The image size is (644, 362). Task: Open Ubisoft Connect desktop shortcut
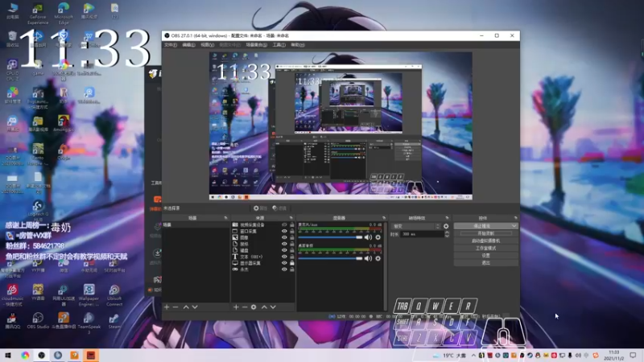click(x=114, y=294)
